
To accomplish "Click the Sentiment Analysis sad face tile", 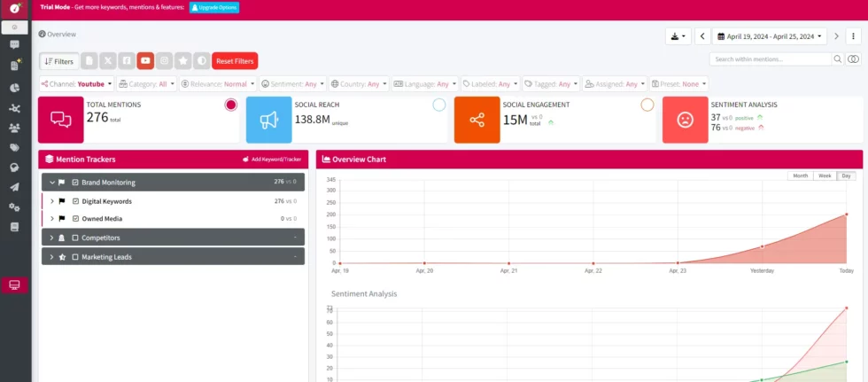I will (686, 120).
